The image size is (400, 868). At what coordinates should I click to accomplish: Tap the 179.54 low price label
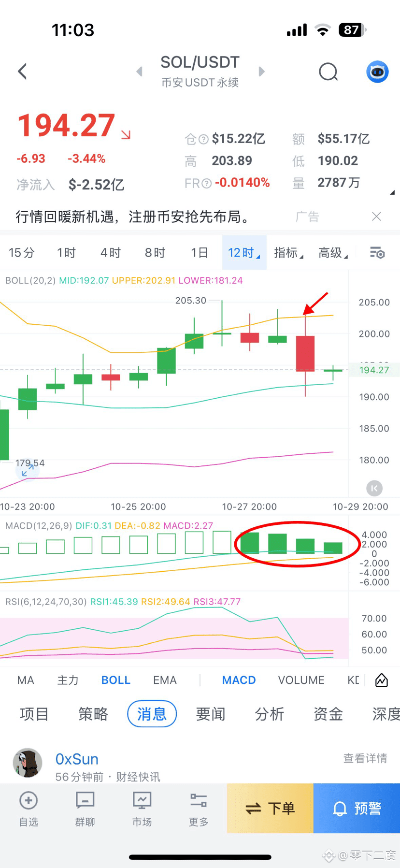click(30, 463)
